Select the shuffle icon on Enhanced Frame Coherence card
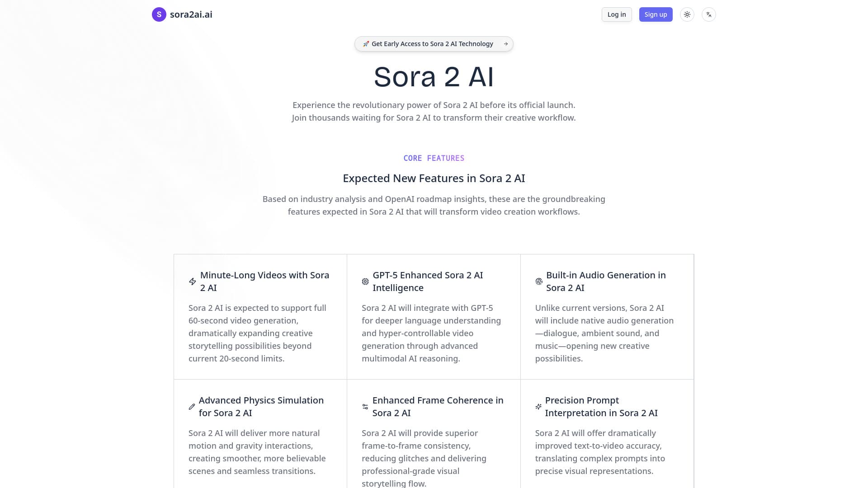 coord(365,406)
